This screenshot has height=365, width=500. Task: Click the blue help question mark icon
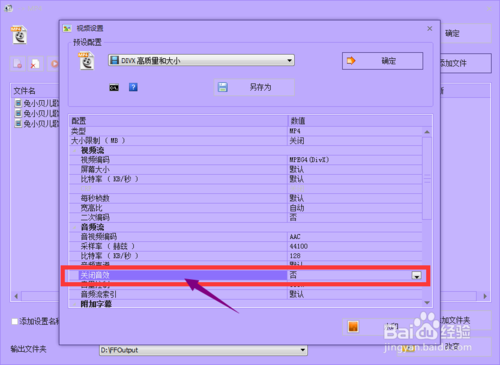click(x=133, y=87)
